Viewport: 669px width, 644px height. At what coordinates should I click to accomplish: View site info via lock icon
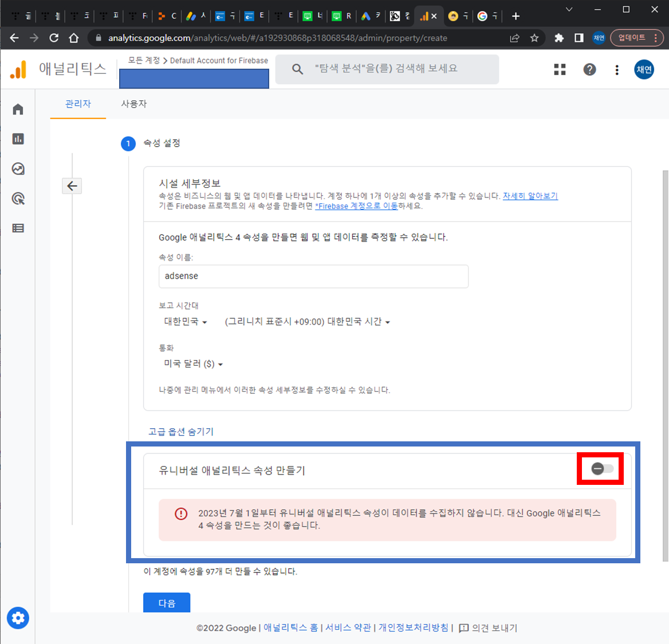(x=99, y=38)
